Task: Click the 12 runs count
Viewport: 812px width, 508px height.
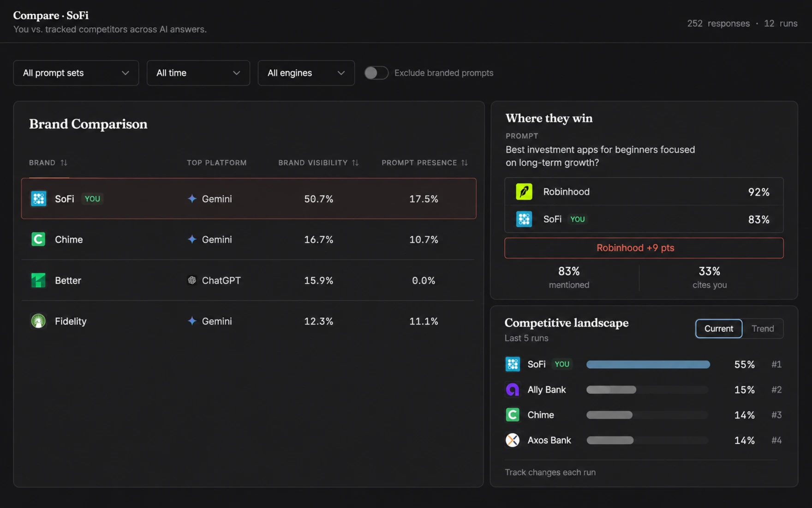Action: point(781,23)
